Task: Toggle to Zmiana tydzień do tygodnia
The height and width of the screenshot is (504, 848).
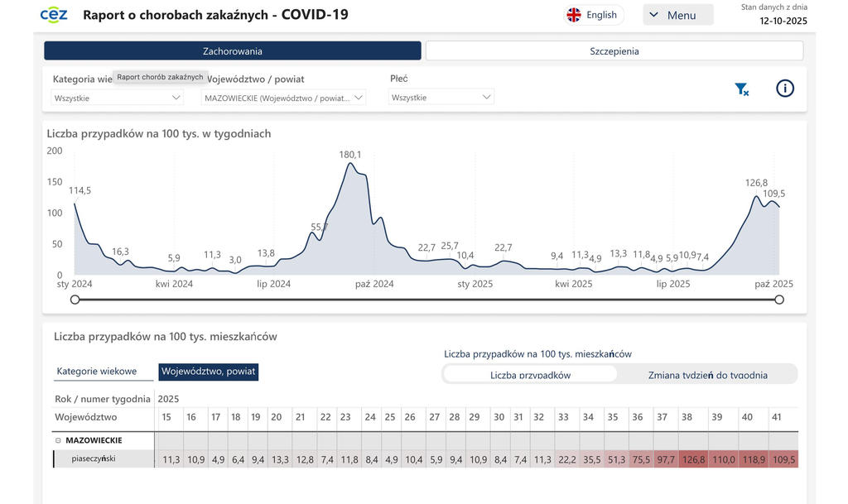Action: click(x=706, y=375)
